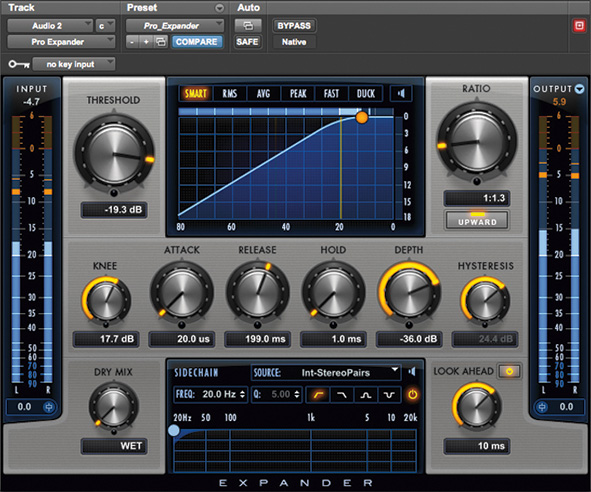Click the Hysteresis knob

point(485,300)
